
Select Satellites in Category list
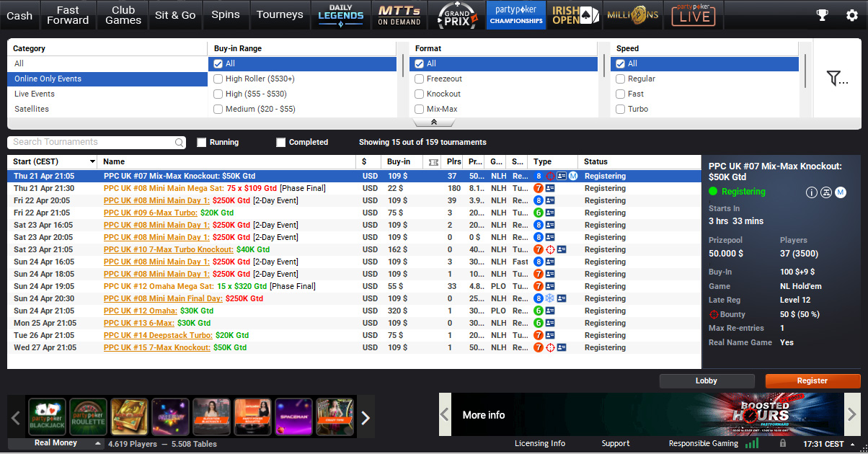32,109
